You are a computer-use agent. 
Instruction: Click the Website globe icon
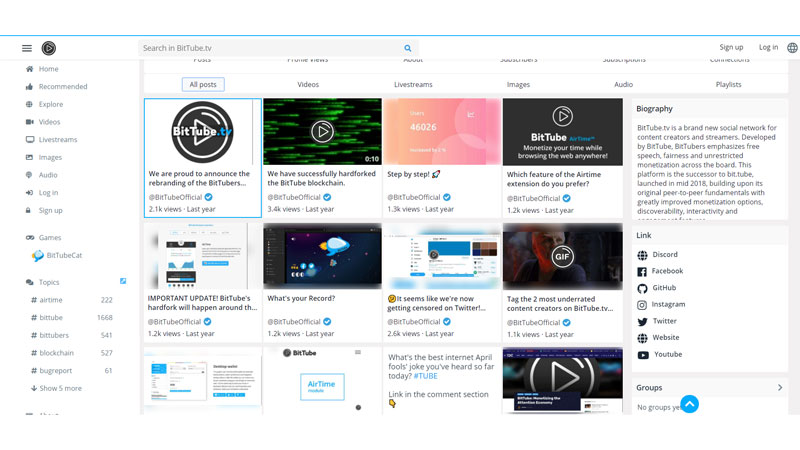(x=642, y=338)
